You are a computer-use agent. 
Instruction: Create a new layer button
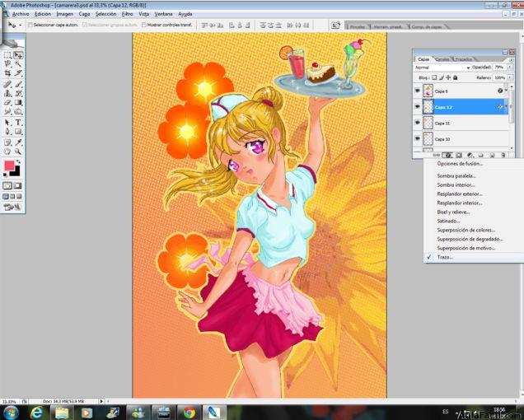pyautogui.click(x=492, y=156)
